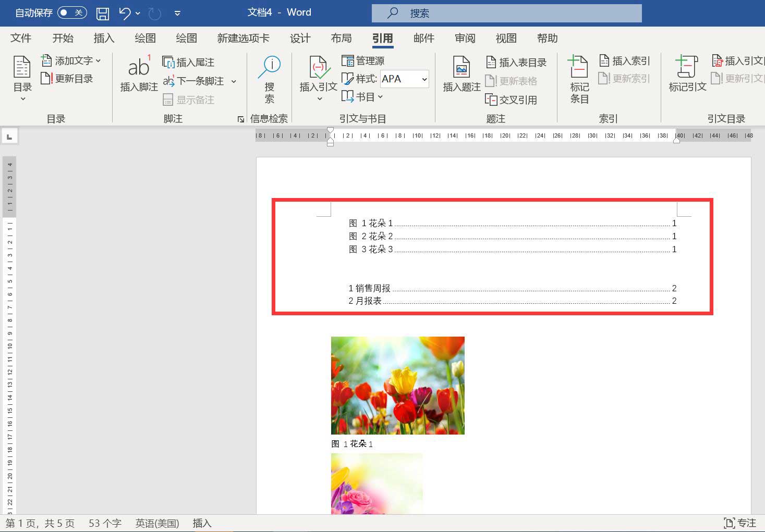Viewport: 765px width, 532px height.
Task: Click the 搜索 magnifier icon in ribbon
Action: [269, 68]
